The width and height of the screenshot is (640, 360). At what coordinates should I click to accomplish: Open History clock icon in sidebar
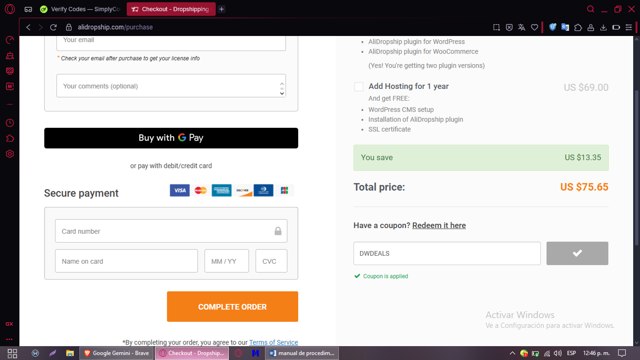[10, 123]
